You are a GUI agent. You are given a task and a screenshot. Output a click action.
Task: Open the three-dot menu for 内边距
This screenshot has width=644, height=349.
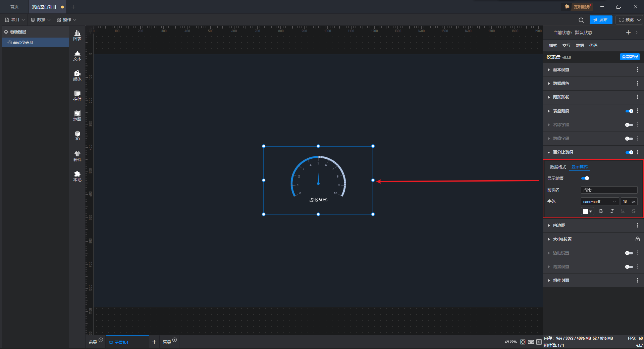click(x=637, y=225)
